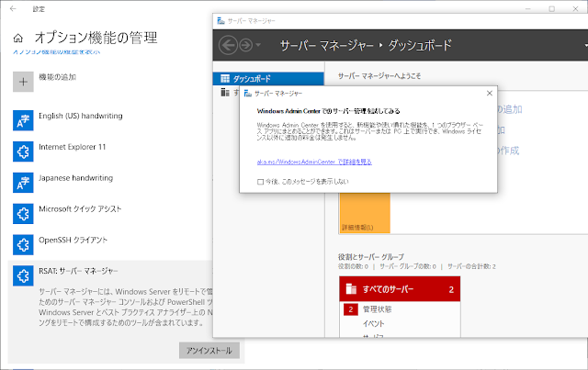The width and height of the screenshot is (588, 370).
Task: Close the Windows Admin Center dialog
Action: coord(490,94)
